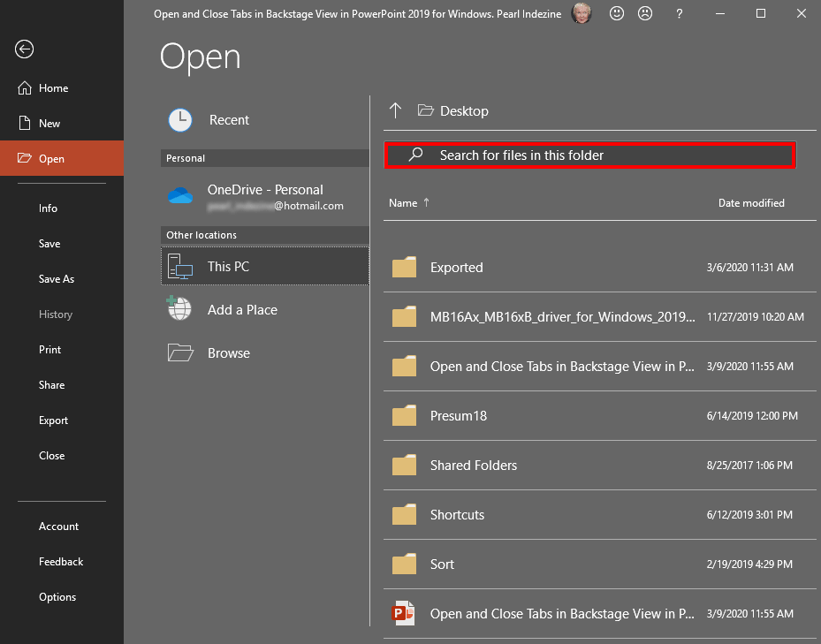821x644 pixels.
Task: Open the New tab in sidebar
Action: pyautogui.click(x=49, y=124)
